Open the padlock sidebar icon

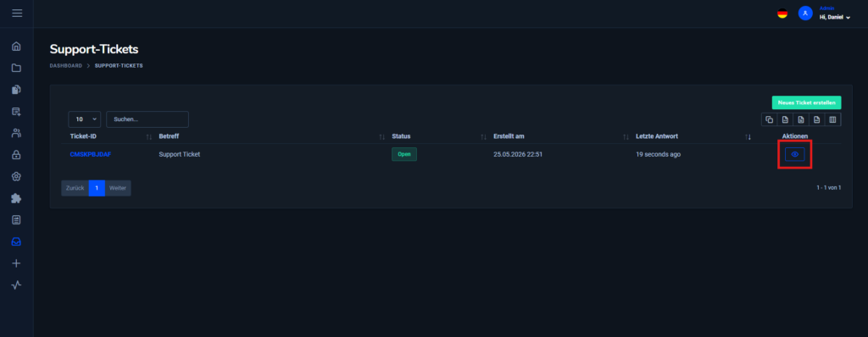16,155
